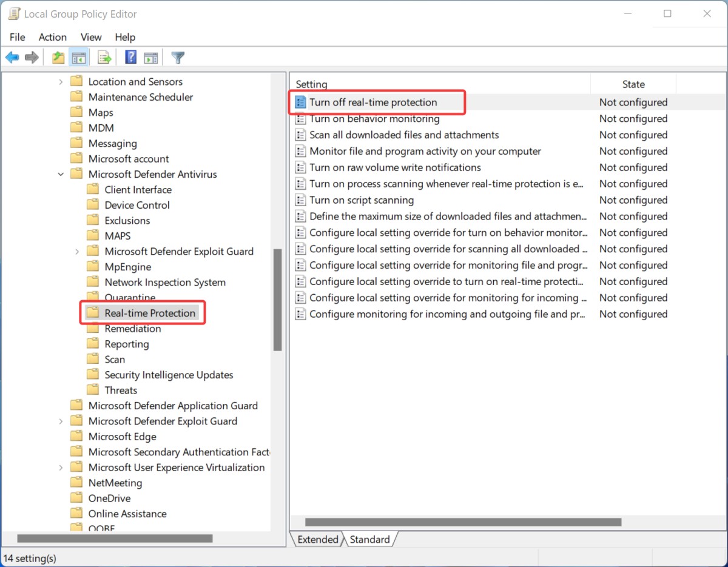Viewport: 728px width, 567px height.
Task: Select Microsoft Defender Application Guard folder
Action: 173,406
